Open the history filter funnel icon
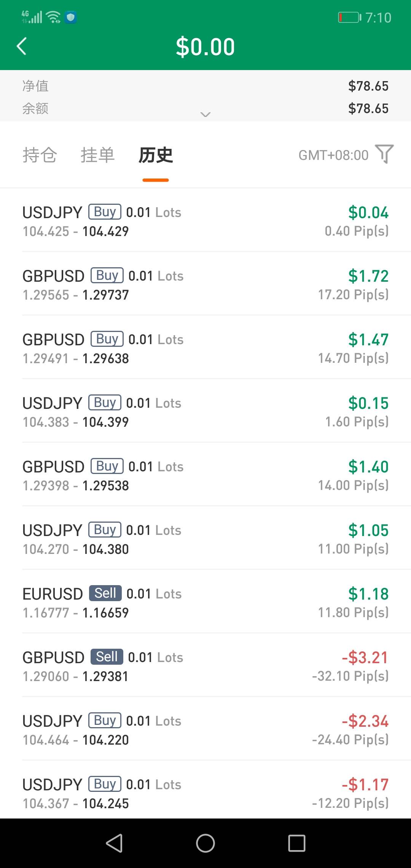Viewport: 411px width, 868px height. tap(384, 154)
